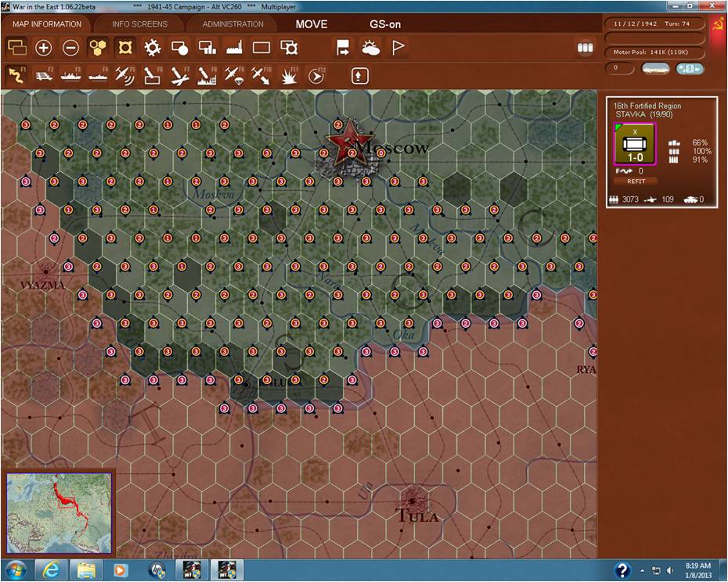The height and width of the screenshot is (582, 728).
Task: Click the Tula city hex on map
Action: coord(413,501)
